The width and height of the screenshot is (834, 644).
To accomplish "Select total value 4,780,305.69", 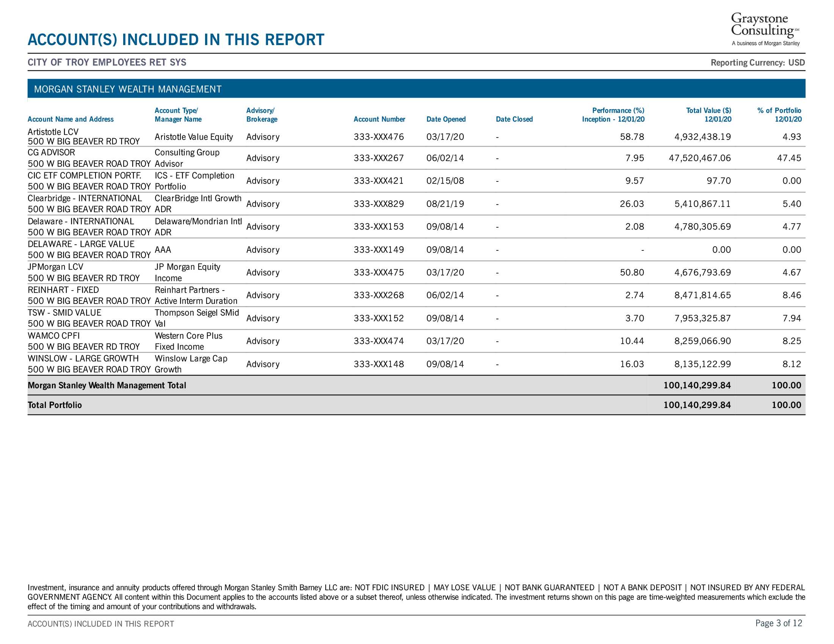I will pos(702,227).
